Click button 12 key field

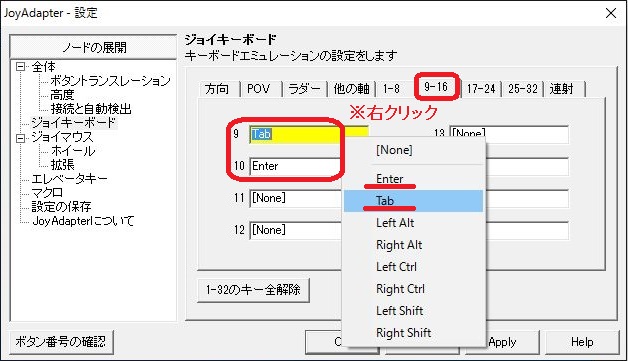pos(296,230)
